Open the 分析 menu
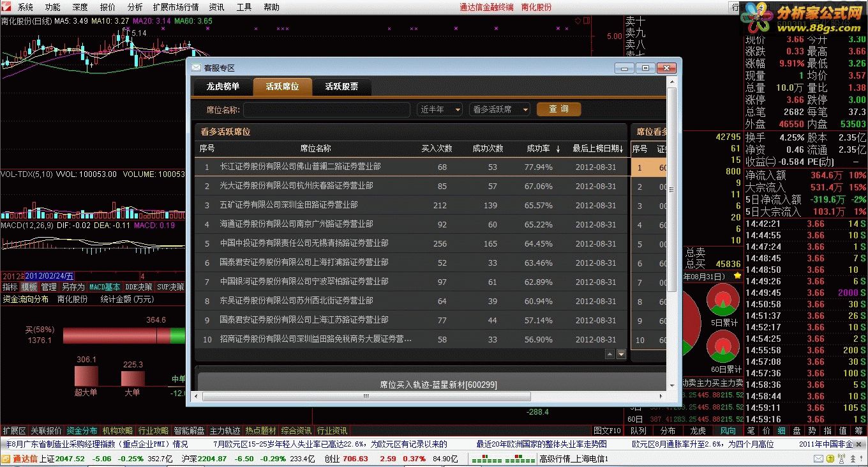This screenshot has width=868, height=467. 135,7
